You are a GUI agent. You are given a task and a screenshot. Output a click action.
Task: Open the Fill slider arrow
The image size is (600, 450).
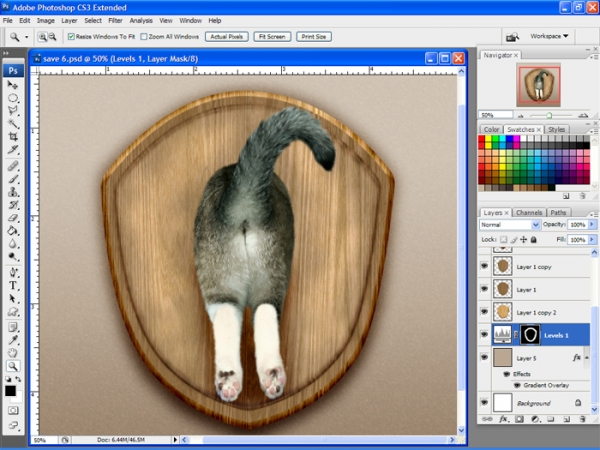(x=592, y=240)
